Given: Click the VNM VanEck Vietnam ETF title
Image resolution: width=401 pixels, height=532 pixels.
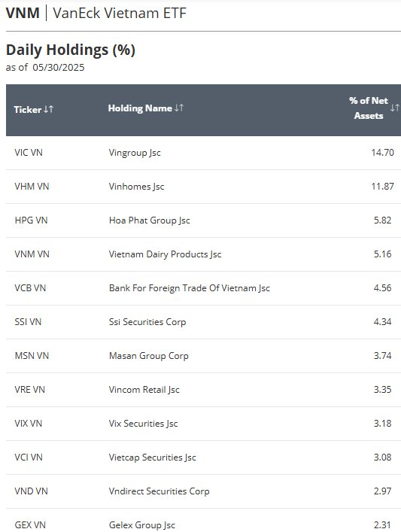Looking at the screenshot, I should 96,14.
